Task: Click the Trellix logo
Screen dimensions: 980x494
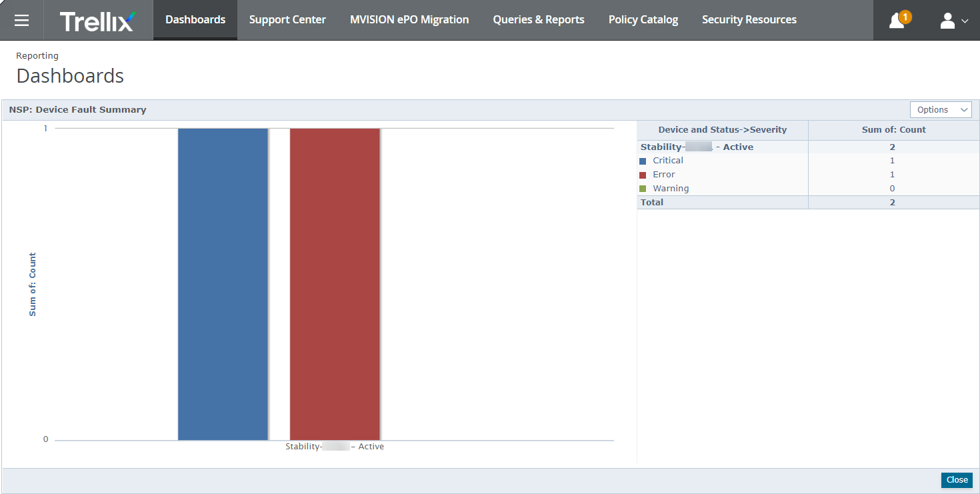Action: 98,21
